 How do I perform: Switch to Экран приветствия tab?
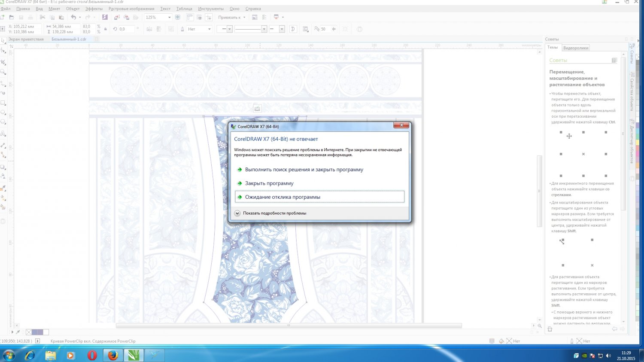click(x=26, y=39)
